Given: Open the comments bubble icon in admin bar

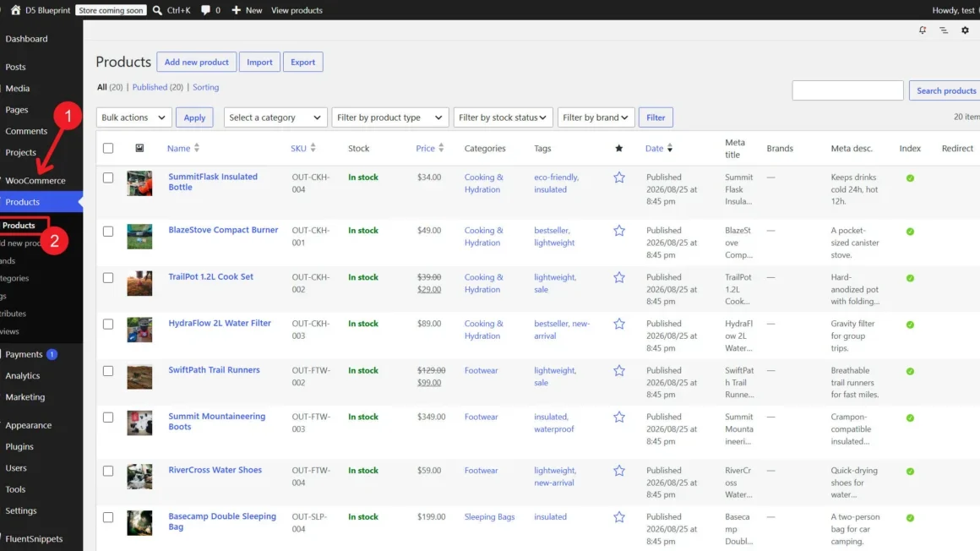Looking at the screenshot, I should click(x=205, y=10).
